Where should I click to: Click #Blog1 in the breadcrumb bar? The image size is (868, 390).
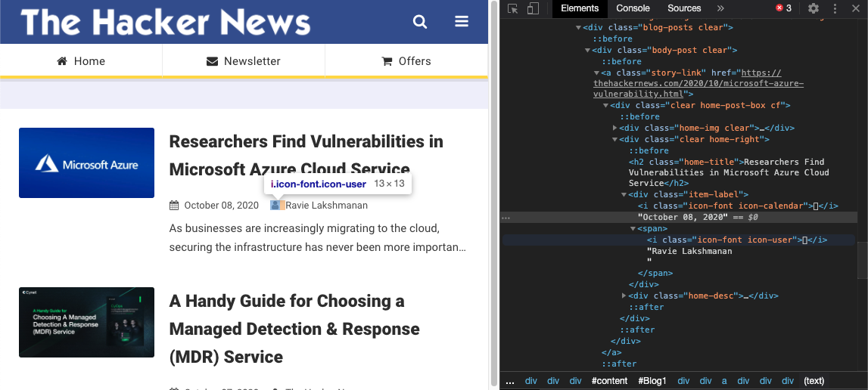click(x=652, y=381)
